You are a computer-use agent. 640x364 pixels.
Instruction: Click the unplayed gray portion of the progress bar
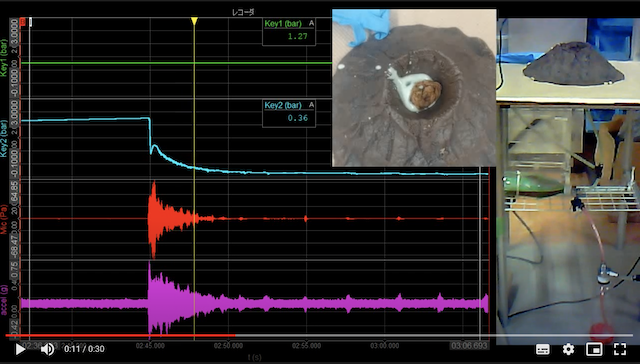point(433,336)
